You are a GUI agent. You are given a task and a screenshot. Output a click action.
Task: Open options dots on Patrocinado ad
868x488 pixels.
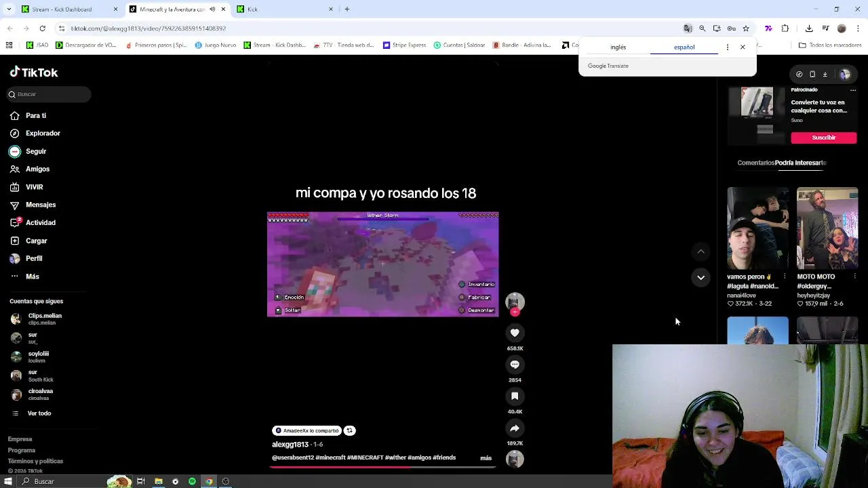click(x=853, y=90)
